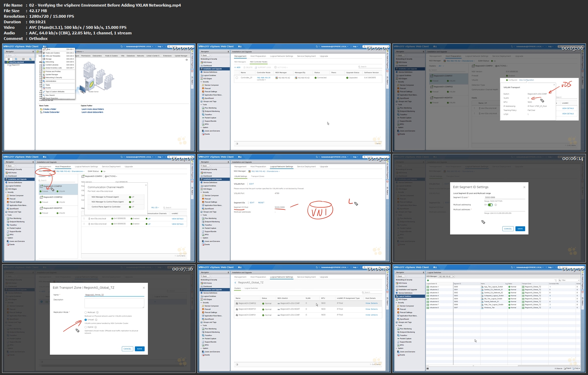Screen dimensions: 588x375
Task: Click the info icon next to Multicast replication mode
Action: coord(97,312)
